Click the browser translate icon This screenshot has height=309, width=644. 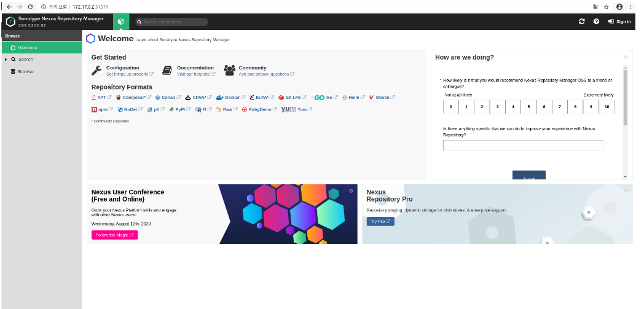click(595, 7)
